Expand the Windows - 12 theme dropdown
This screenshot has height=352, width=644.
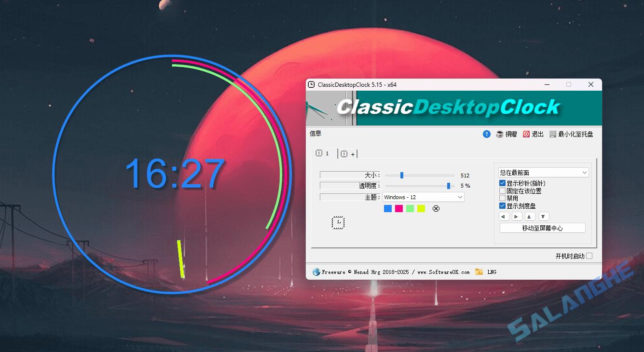tap(423, 197)
